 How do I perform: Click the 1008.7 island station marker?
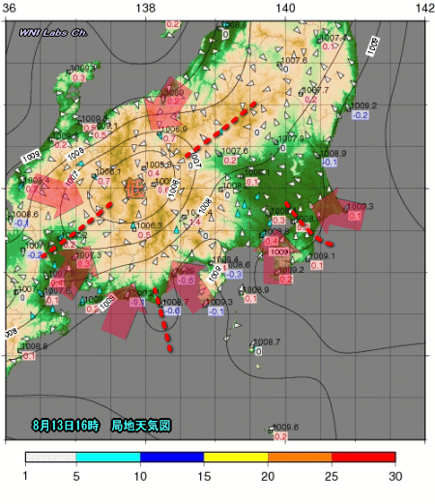[252, 345]
